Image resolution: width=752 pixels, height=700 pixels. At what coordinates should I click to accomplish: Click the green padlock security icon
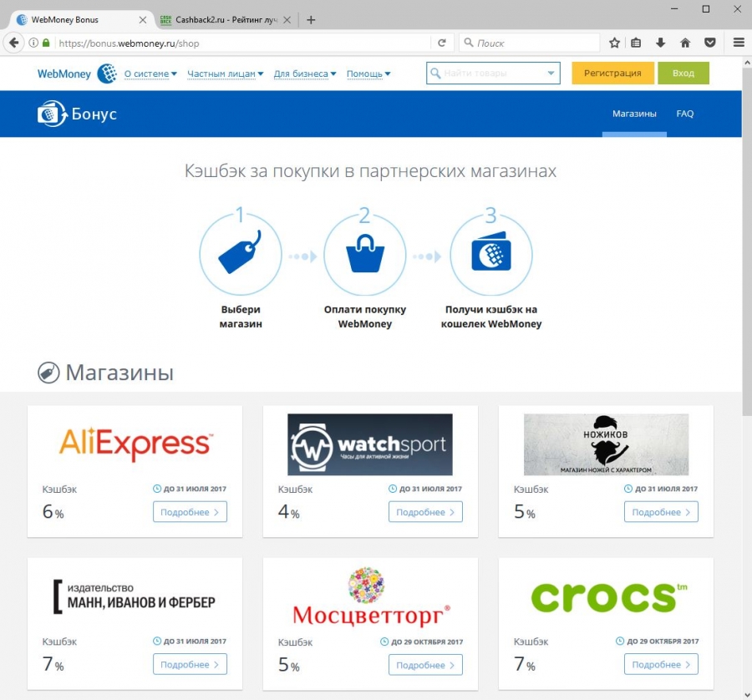click(46, 43)
